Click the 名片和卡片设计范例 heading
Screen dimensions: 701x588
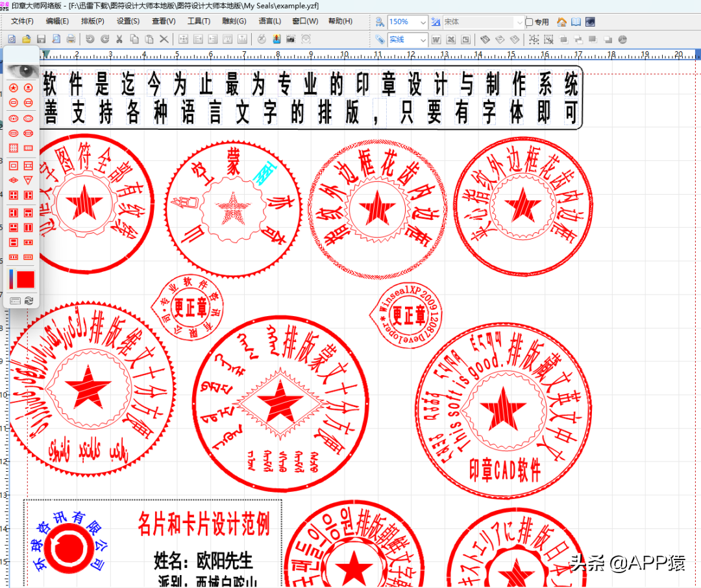(x=204, y=524)
